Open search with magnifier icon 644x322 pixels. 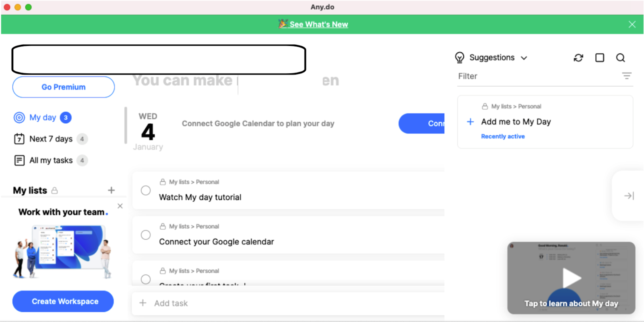pos(621,58)
